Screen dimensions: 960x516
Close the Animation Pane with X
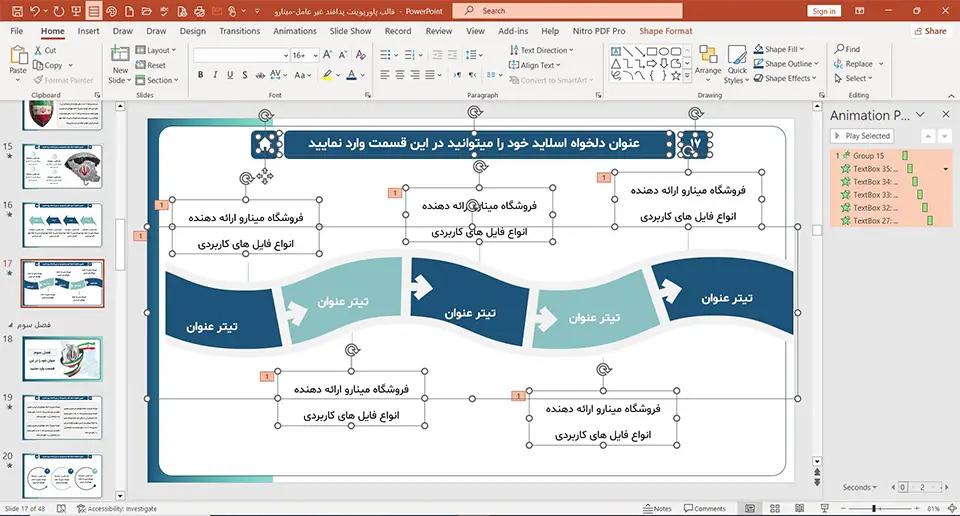[x=945, y=114]
